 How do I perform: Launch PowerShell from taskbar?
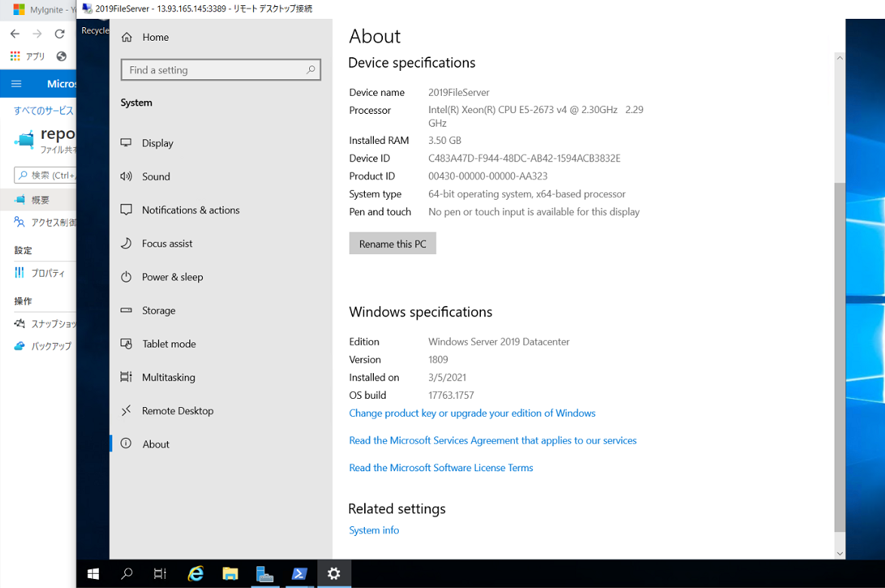coord(299,574)
